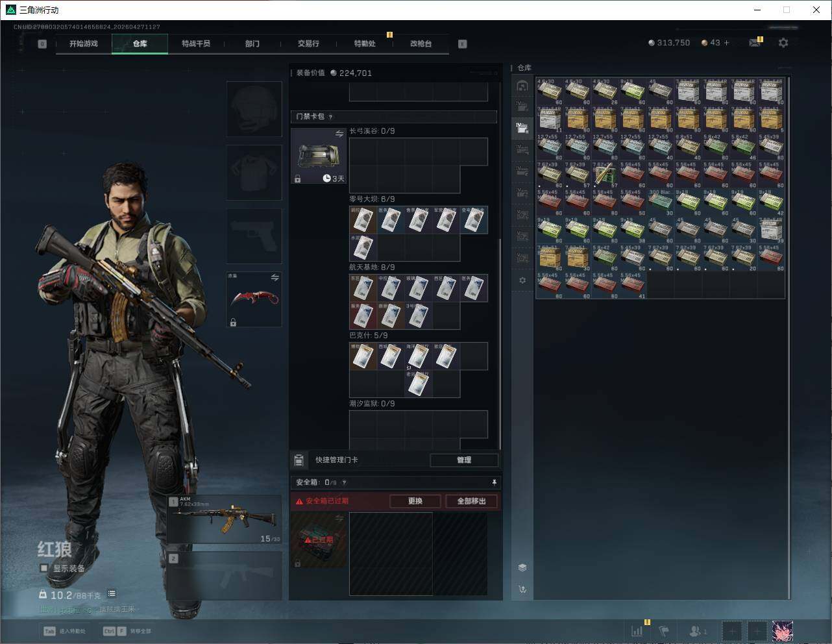This screenshot has width=832, height=644.
Task: Click the Ctrl F 转移全部 shortcut
Action: pos(127,631)
